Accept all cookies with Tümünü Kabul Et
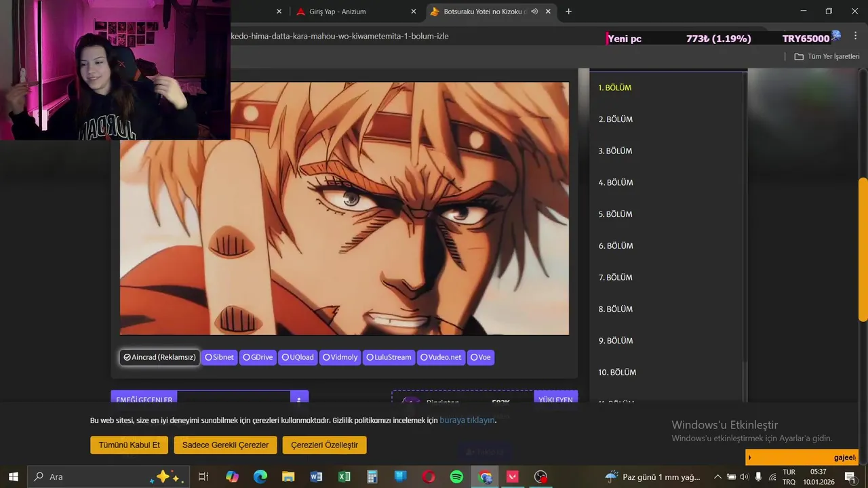Image resolution: width=868 pixels, height=488 pixels. (129, 445)
